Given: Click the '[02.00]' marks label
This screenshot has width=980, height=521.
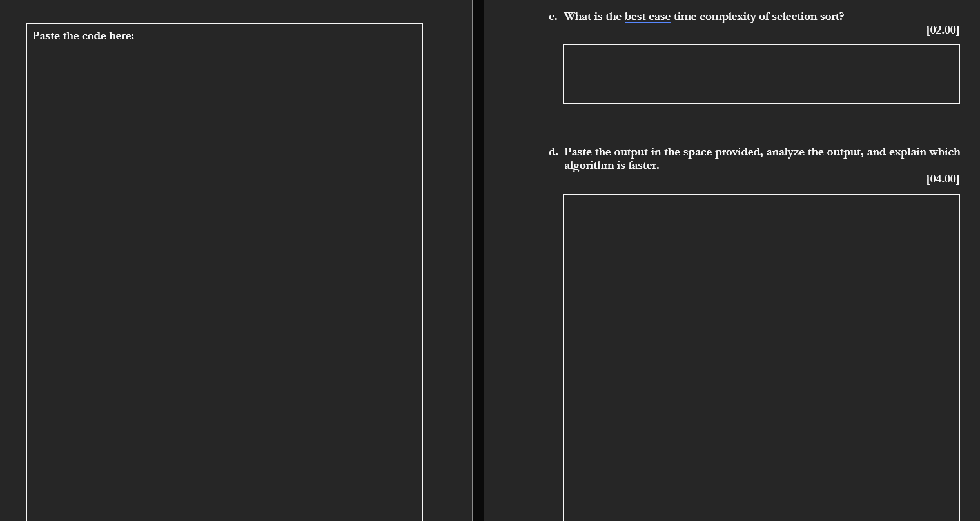Looking at the screenshot, I should point(943,30).
